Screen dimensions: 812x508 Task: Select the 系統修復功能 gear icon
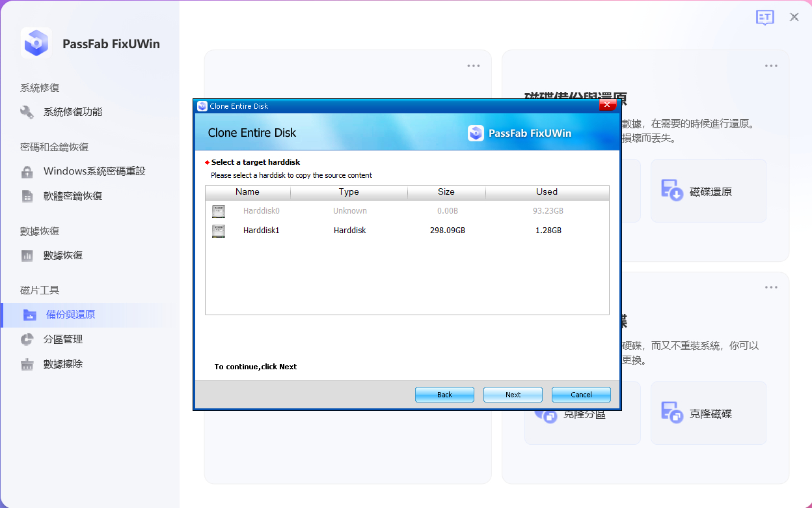click(27, 111)
